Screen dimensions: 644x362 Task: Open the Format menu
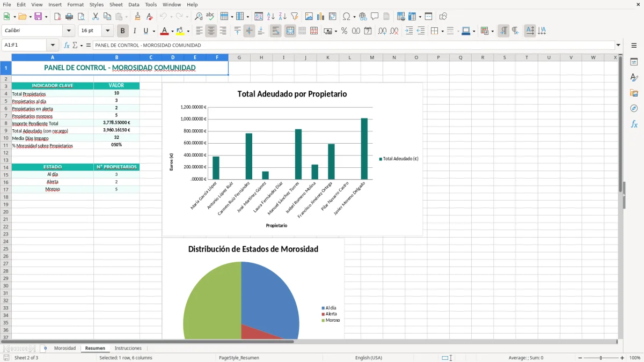click(x=75, y=4)
